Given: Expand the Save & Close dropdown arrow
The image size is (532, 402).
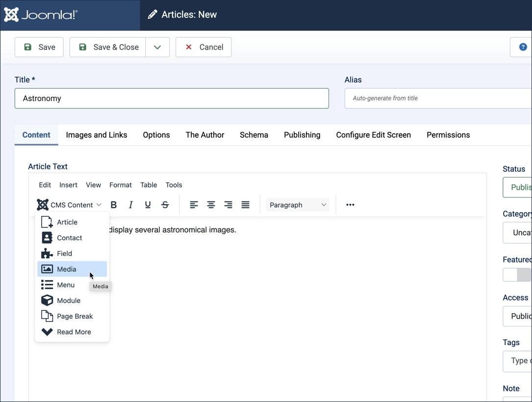Looking at the screenshot, I should click(157, 47).
